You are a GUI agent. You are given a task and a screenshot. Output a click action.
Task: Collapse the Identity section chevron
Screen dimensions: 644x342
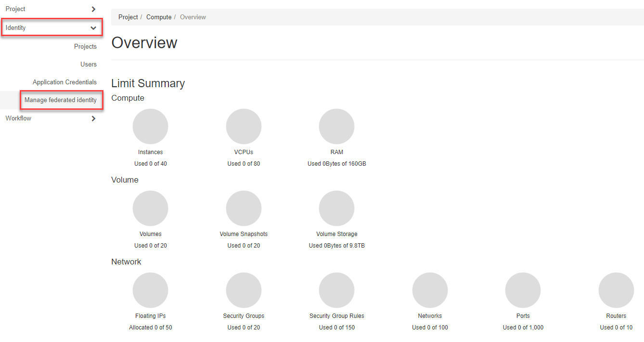(x=93, y=28)
